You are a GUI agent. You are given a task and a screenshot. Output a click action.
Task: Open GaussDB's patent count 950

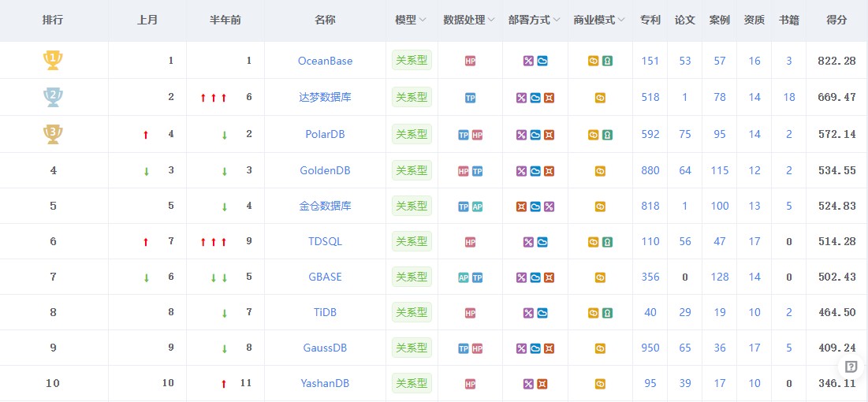[x=650, y=348]
